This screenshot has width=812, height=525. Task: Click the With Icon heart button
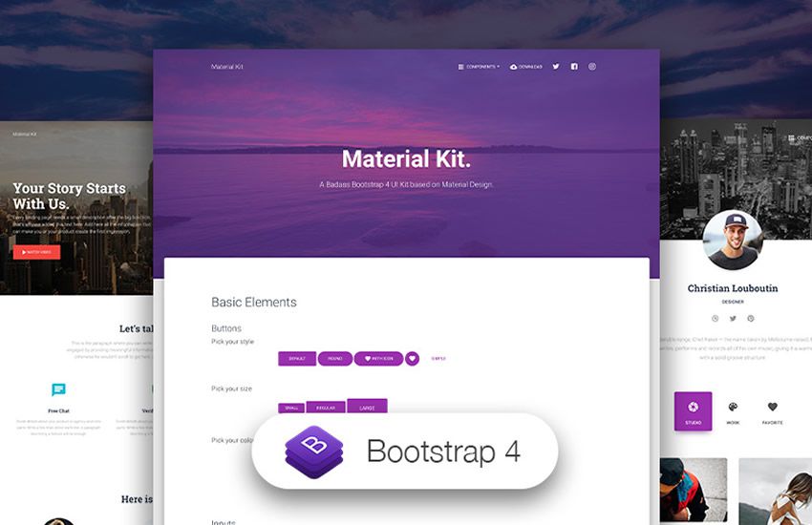pyautogui.click(x=378, y=359)
